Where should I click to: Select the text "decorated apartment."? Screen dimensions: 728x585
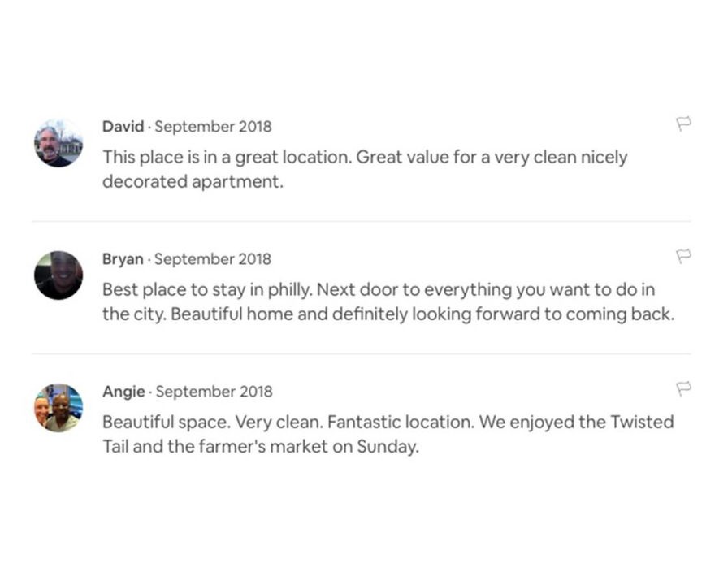(x=193, y=182)
